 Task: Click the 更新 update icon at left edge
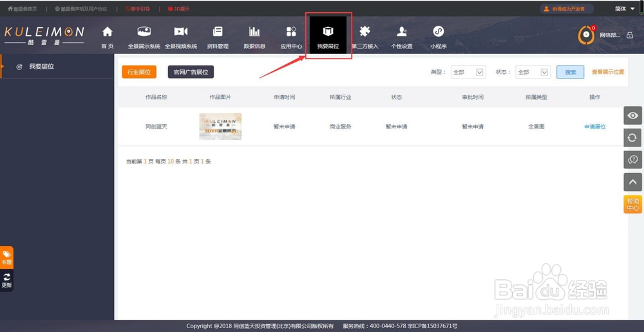(6, 281)
